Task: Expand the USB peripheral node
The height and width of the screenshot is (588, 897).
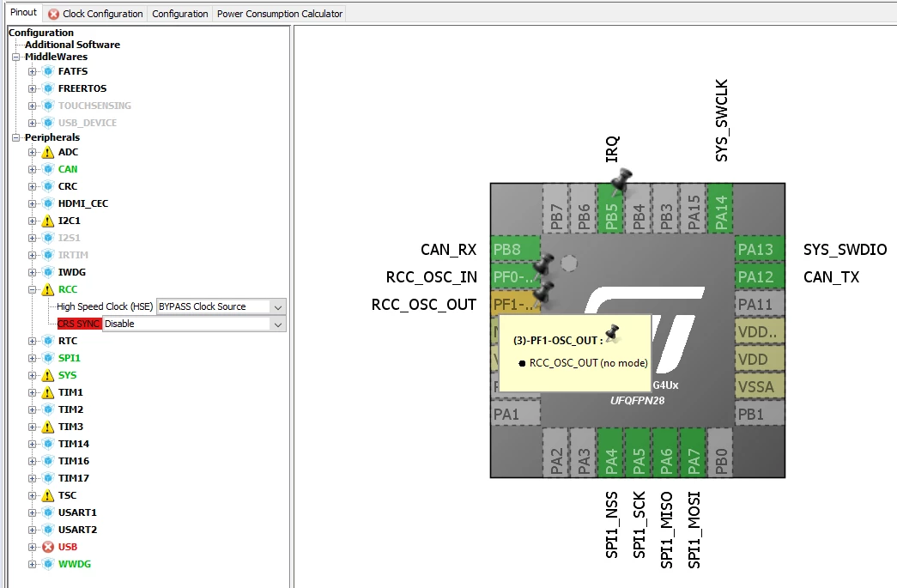Action: tap(32, 547)
